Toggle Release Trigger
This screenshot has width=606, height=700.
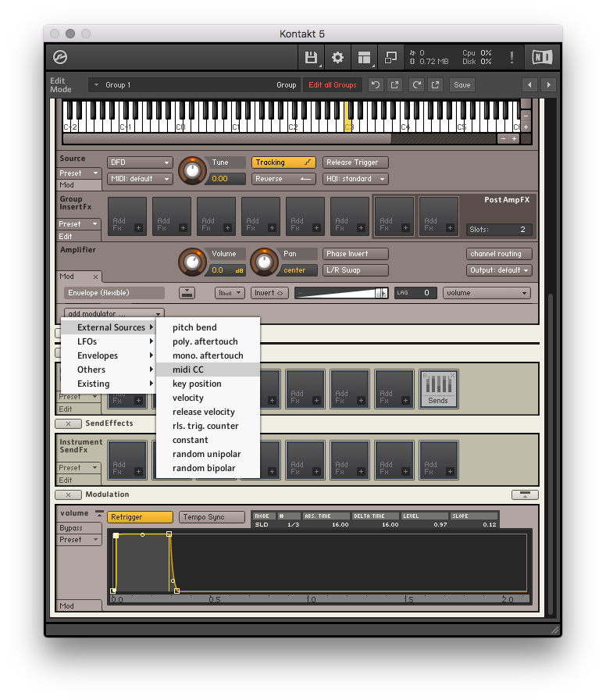355,162
